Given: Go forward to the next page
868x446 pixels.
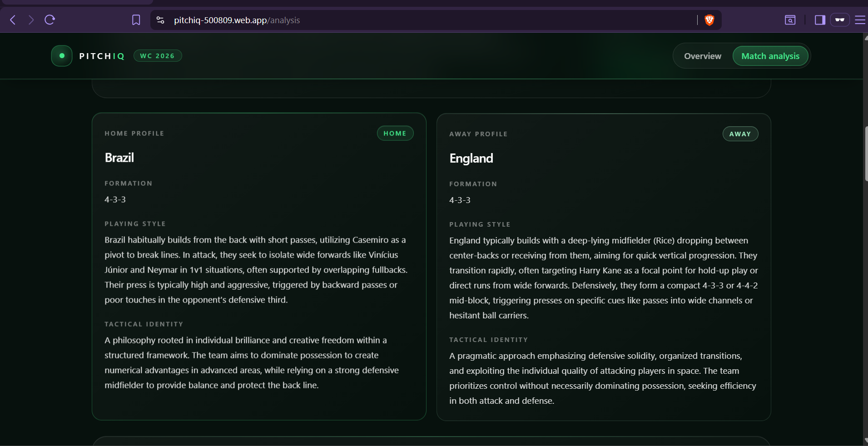Looking at the screenshot, I should (x=31, y=20).
